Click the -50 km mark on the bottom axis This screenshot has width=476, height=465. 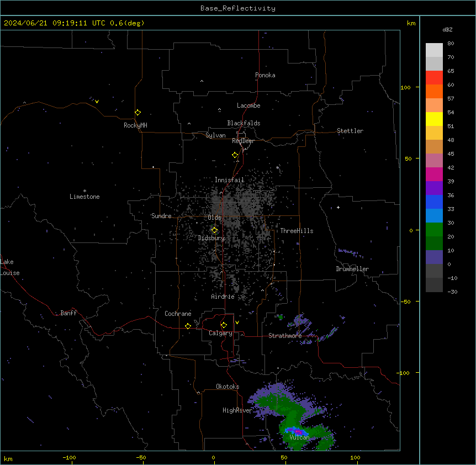coord(141,457)
